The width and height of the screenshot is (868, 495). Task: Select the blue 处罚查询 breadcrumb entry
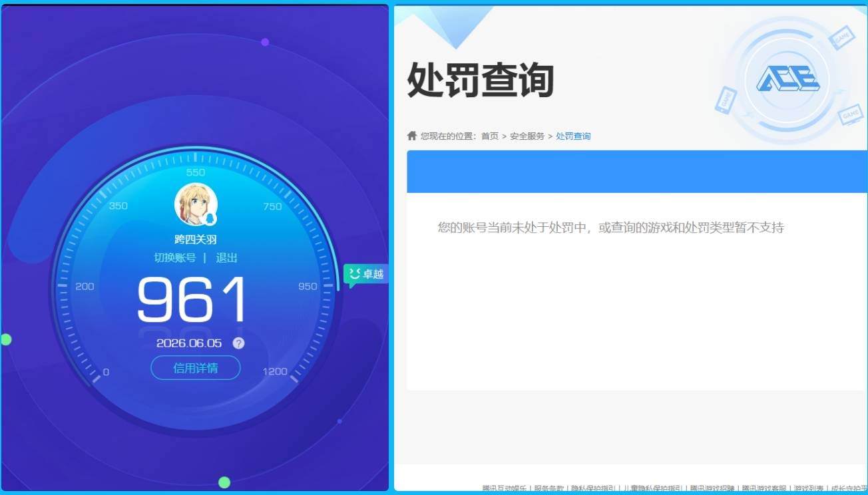pos(573,136)
